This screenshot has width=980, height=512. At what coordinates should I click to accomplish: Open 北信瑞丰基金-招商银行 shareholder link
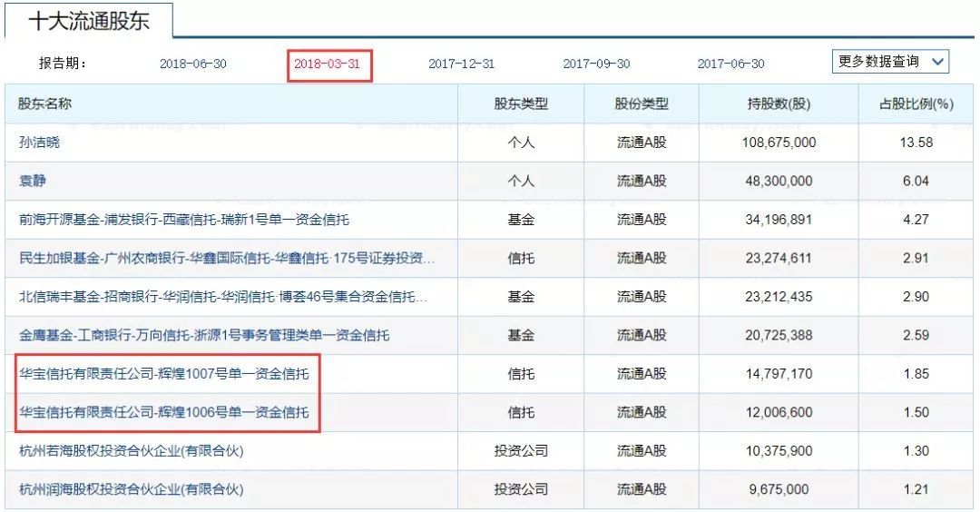tap(223, 297)
